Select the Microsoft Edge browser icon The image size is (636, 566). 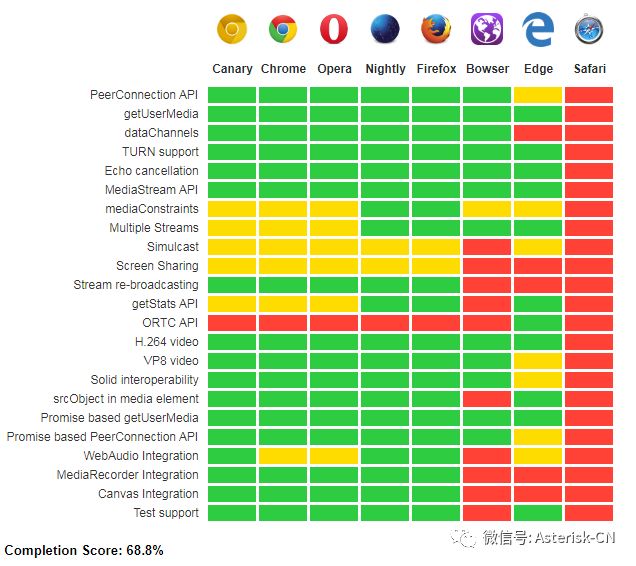coord(538,30)
